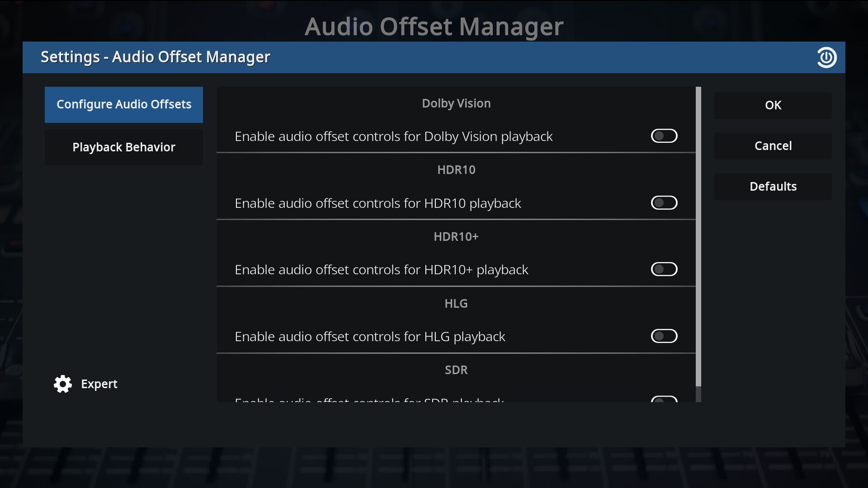Open the Playback Behavior category
Image resolution: width=868 pixels, height=488 pixels.
click(124, 147)
